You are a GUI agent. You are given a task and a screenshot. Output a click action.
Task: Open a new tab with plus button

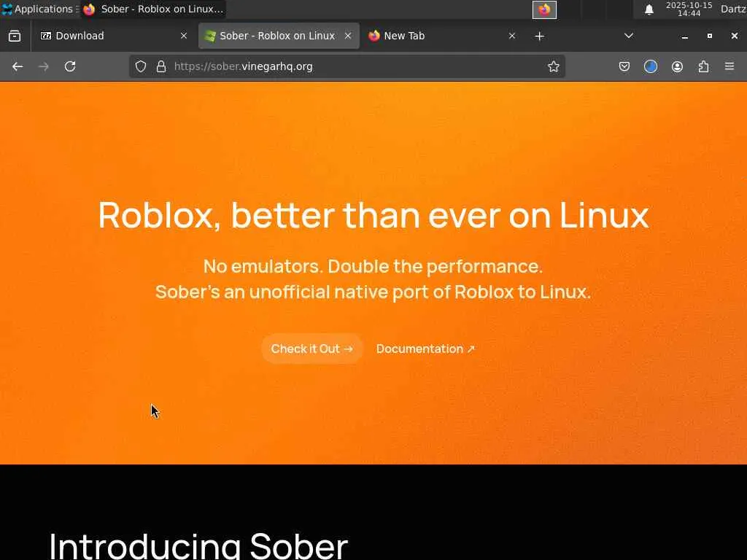(539, 36)
